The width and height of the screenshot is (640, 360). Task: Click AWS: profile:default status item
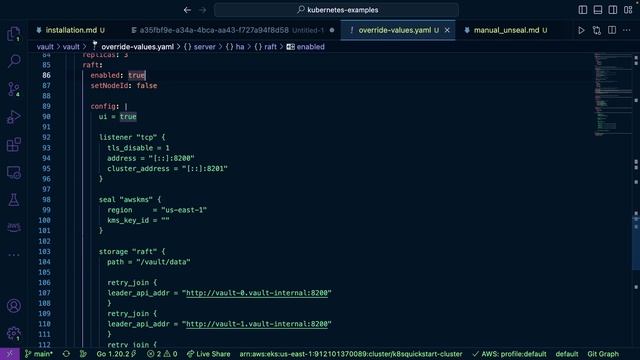(x=509, y=354)
